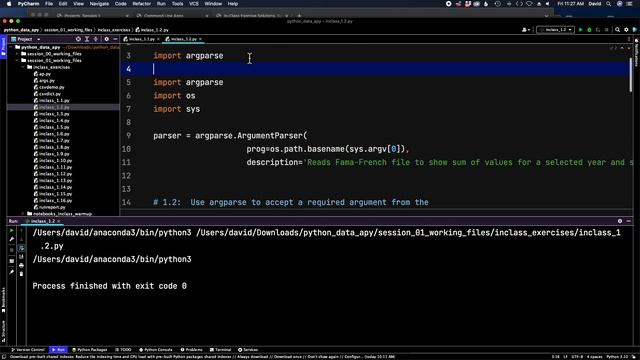Click the green Debug bug icon
Screen dimensions: 640x360
(x=589, y=30)
